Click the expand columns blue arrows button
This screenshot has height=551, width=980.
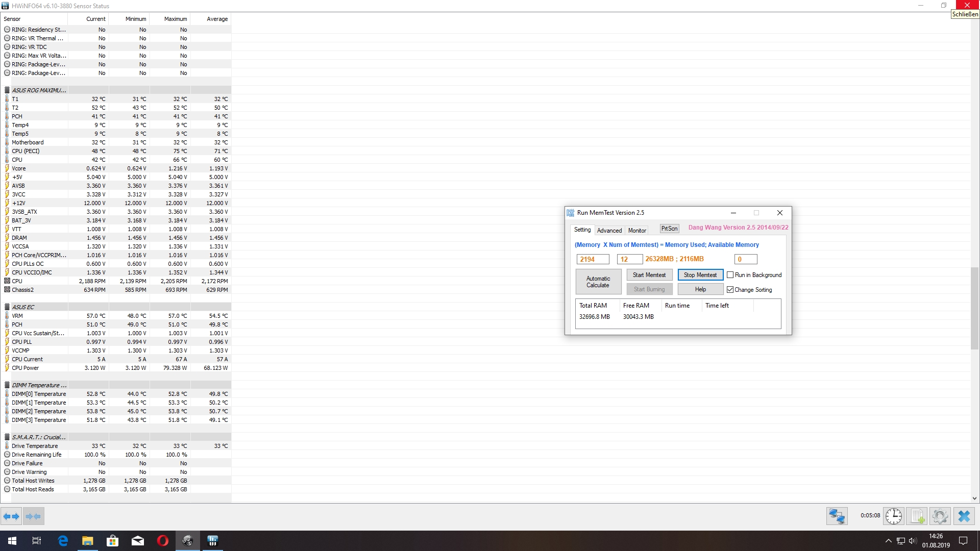(x=11, y=516)
